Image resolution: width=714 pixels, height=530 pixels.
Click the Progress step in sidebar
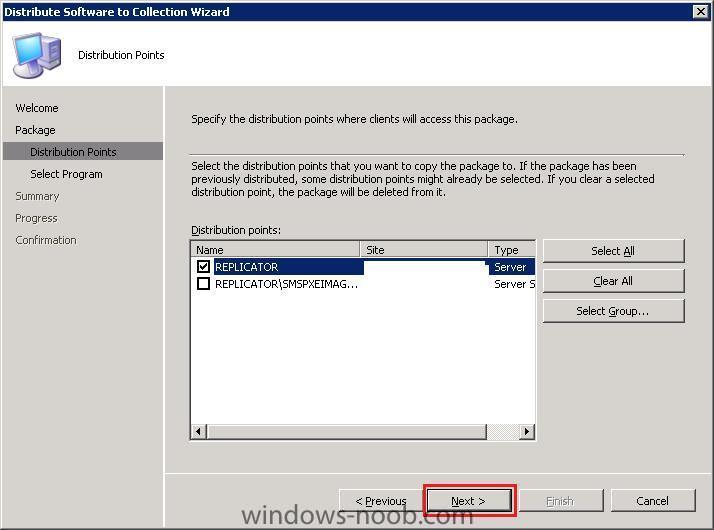(36, 218)
